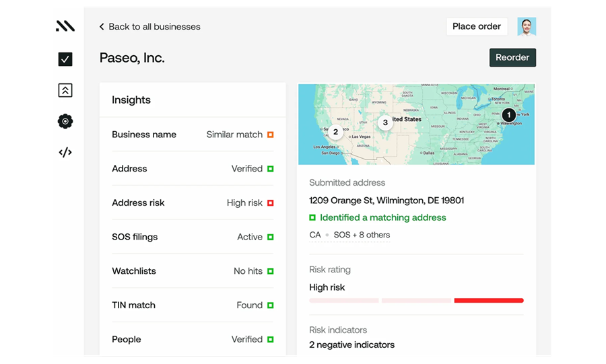Open the Business name insight row

[193, 135]
